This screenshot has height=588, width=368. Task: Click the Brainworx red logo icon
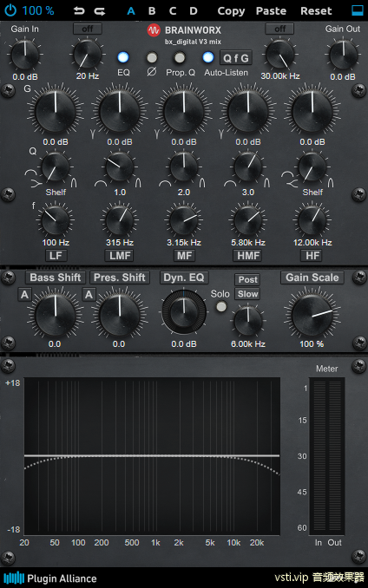pos(154,30)
